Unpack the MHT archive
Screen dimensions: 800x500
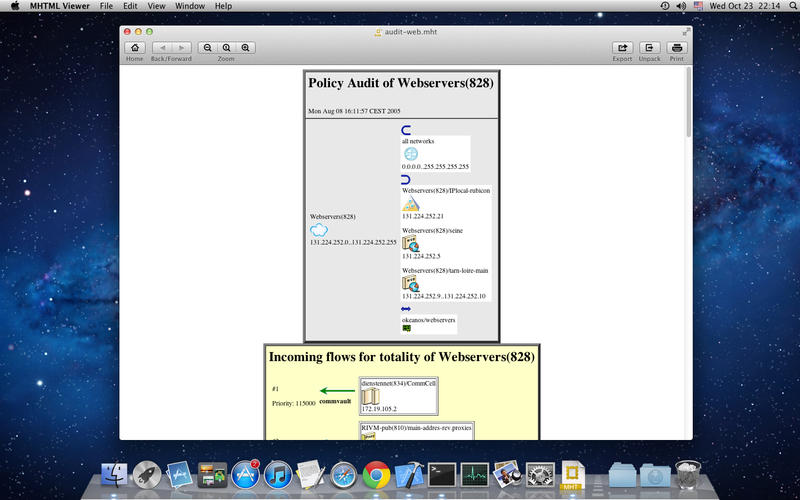pyautogui.click(x=649, y=47)
